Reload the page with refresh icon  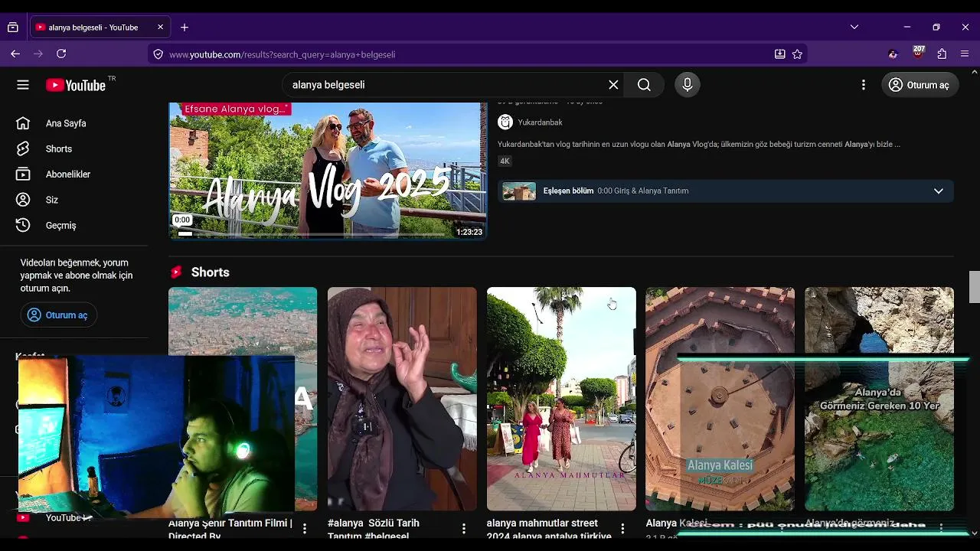pos(61,54)
